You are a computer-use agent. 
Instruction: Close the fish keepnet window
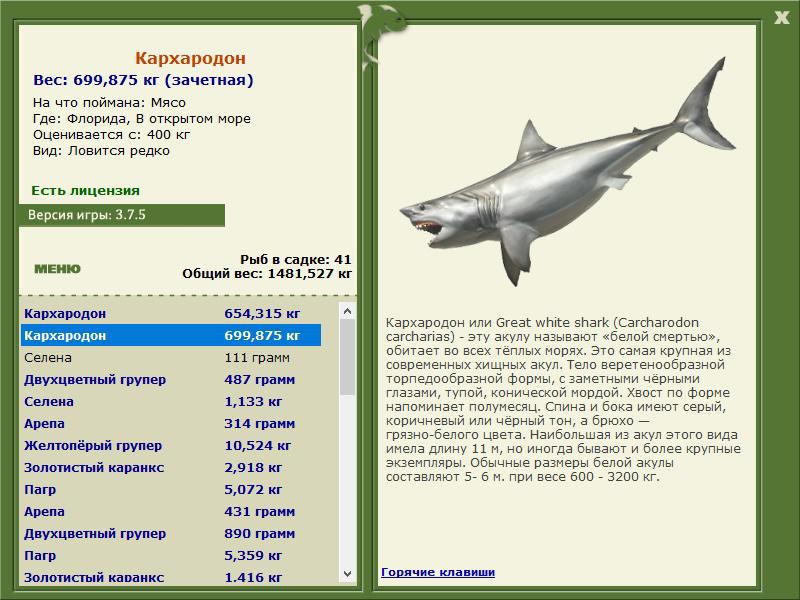(781, 17)
